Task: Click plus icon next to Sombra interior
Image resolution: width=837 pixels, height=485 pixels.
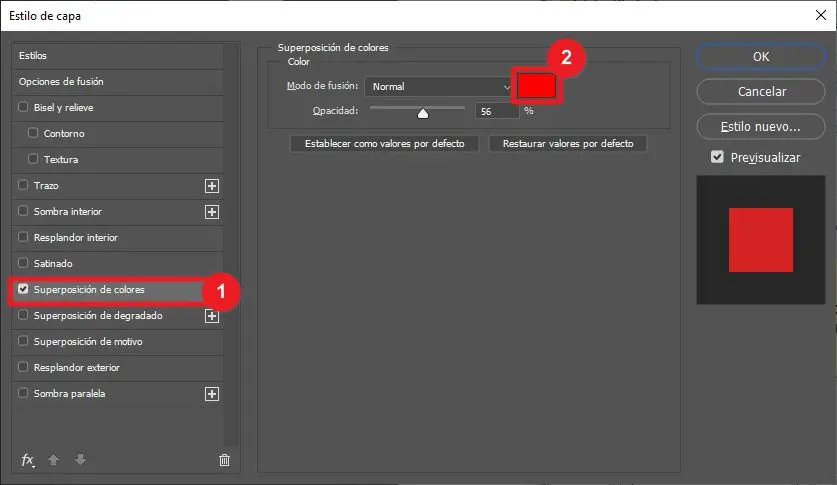Action: (211, 212)
